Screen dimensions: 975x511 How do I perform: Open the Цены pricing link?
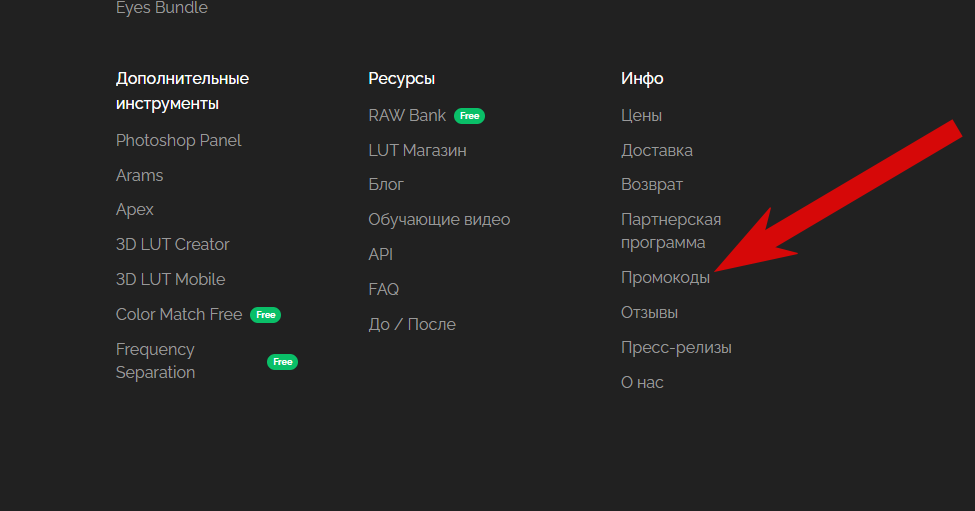click(x=641, y=116)
